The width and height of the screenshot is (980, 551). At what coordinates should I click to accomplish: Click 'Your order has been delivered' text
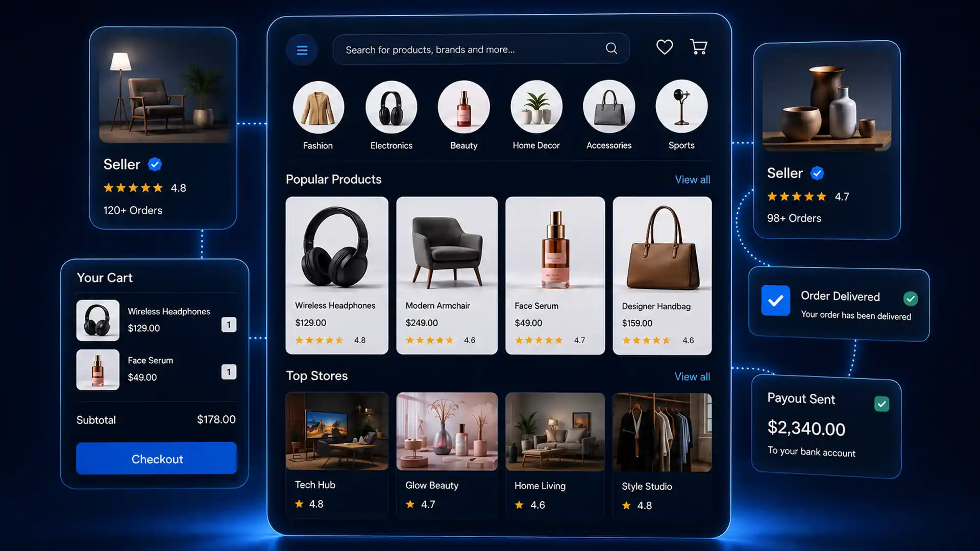coord(856,315)
